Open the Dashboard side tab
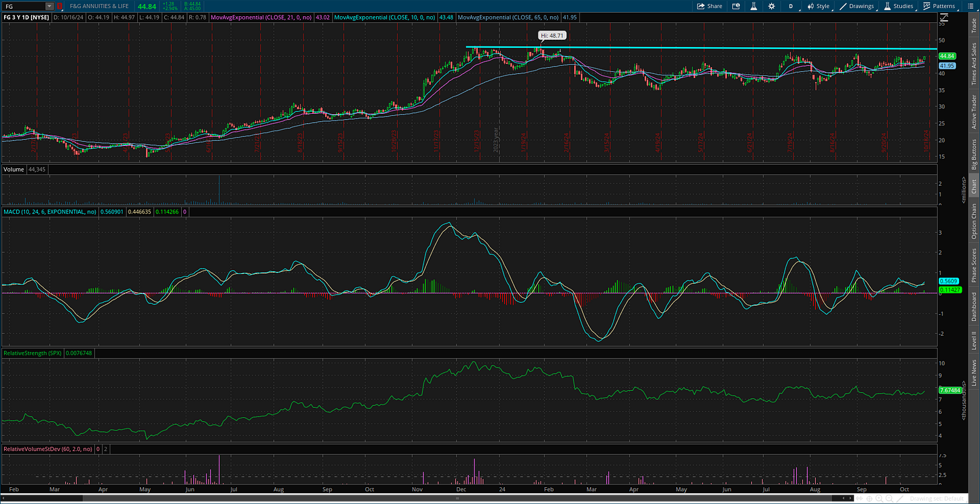This screenshot has width=980, height=504. click(x=974, y=306)
